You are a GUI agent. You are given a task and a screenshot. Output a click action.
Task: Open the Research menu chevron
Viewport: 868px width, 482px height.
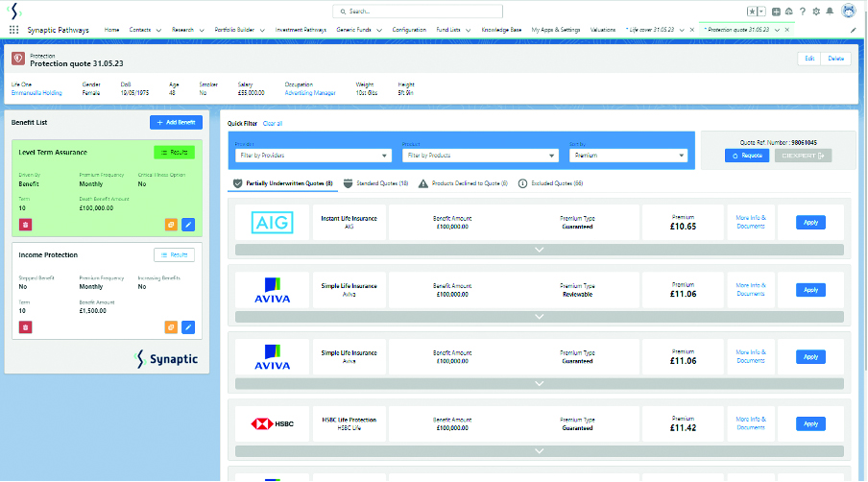click(x=202, y=31)
